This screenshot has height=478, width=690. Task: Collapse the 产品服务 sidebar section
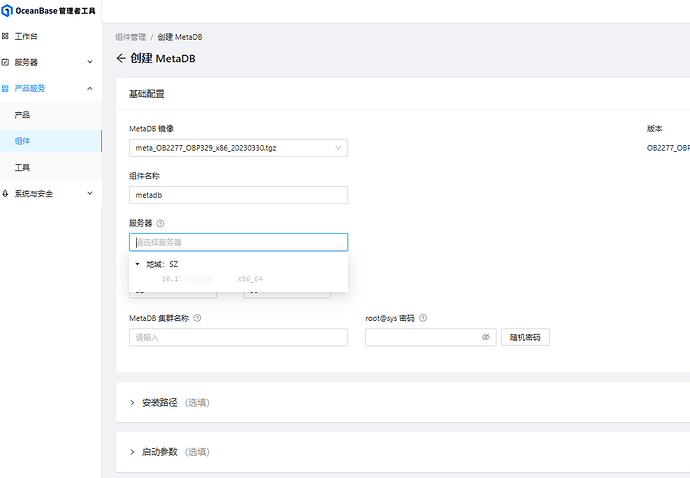pyautogui.click(x=51, y=88)
